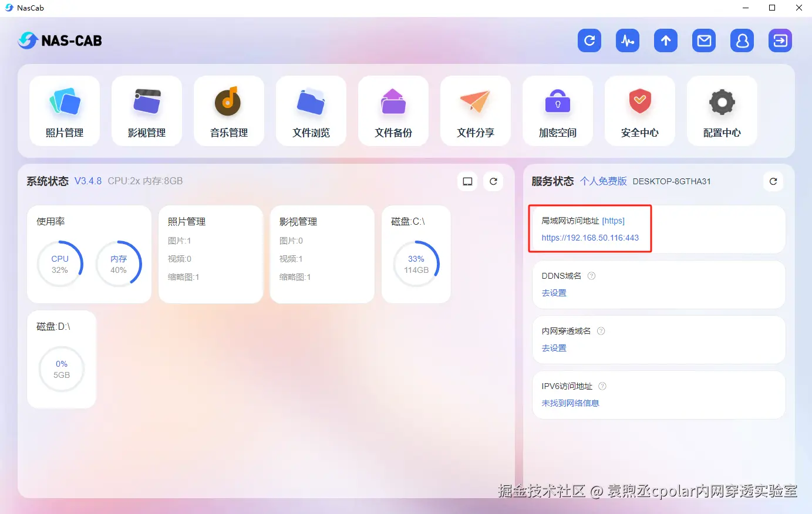Click the 系统状态 heading
812x514 pixels.
(x=48, y=181)
